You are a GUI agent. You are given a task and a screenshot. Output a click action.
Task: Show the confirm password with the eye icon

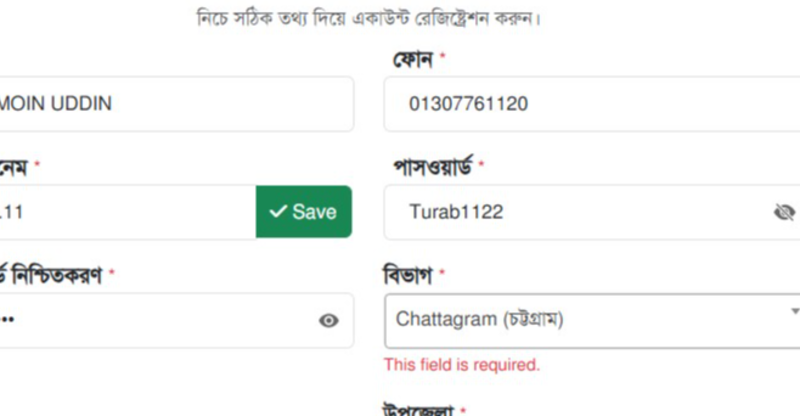pyautogui.click(x=329, y=320)
